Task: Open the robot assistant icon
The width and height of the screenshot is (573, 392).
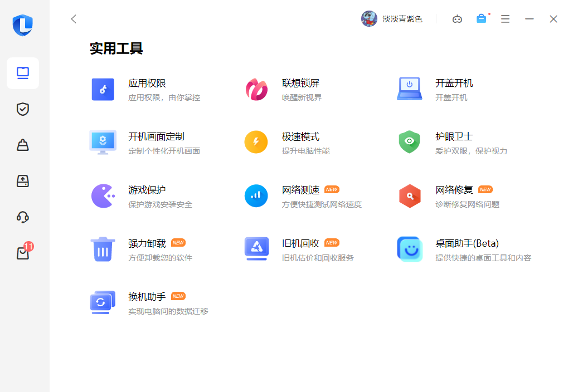Action: [x=457, y=19]
